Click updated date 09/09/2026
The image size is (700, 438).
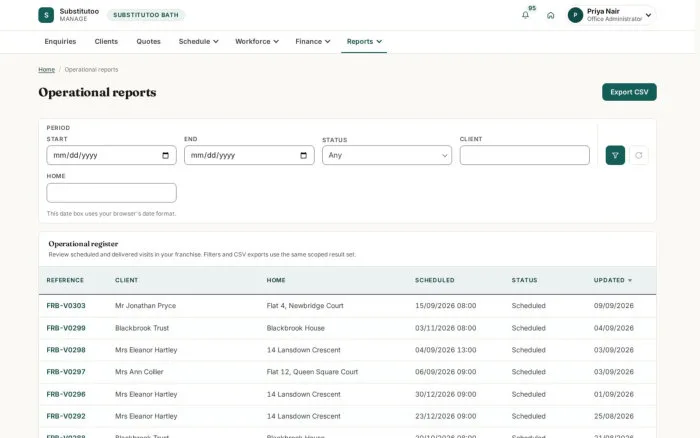tap(614, 306)
